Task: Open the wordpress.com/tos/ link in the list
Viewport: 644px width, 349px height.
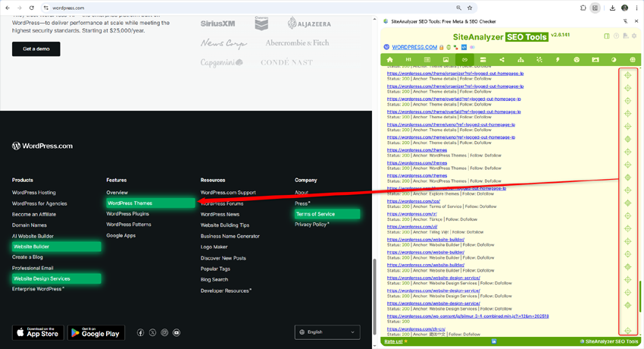Action: point(413,201)
